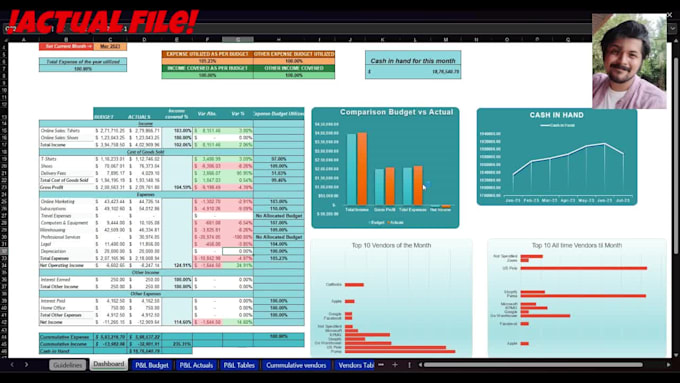Click the Online Marketing row label
Viewport: 680px width, 383px height.
coord(58,202)
